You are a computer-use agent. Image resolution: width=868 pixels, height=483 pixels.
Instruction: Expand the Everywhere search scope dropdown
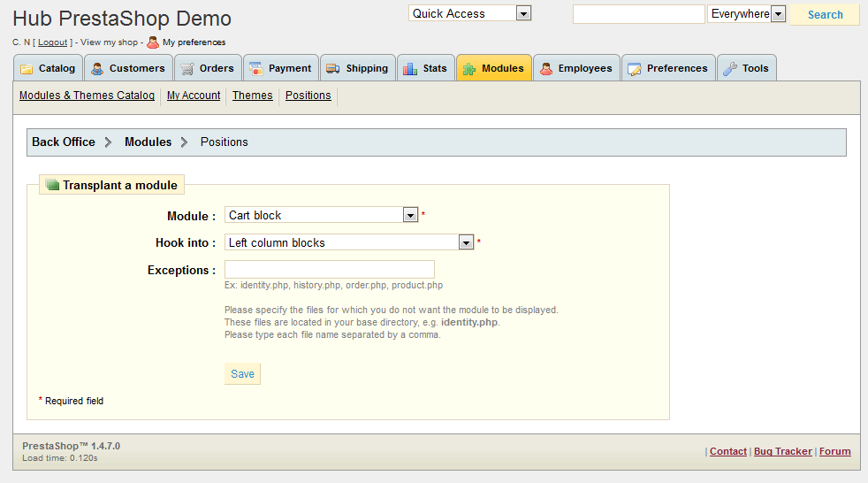pyautogui.click(x=778, y=14)
